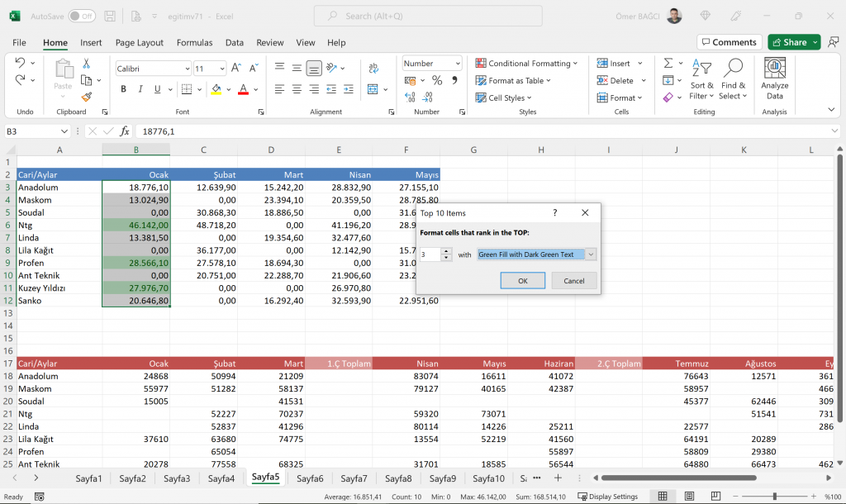Apply Italic formatting
The image size is (846, 504).
coord(140,89)
